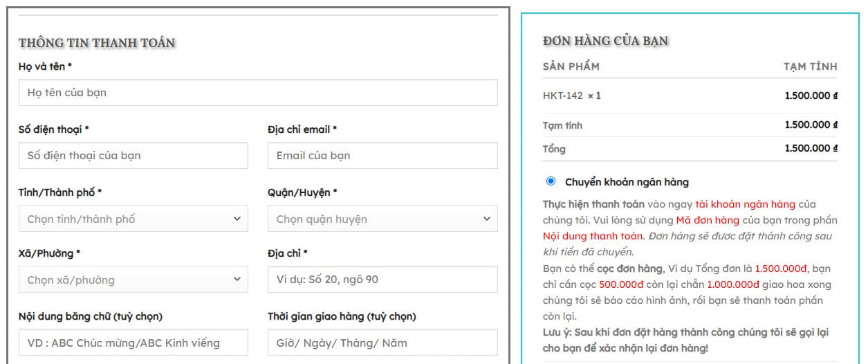Click the Địa chỉ email input field
Viewport: 868px width, 364px height.
[382, 156]
